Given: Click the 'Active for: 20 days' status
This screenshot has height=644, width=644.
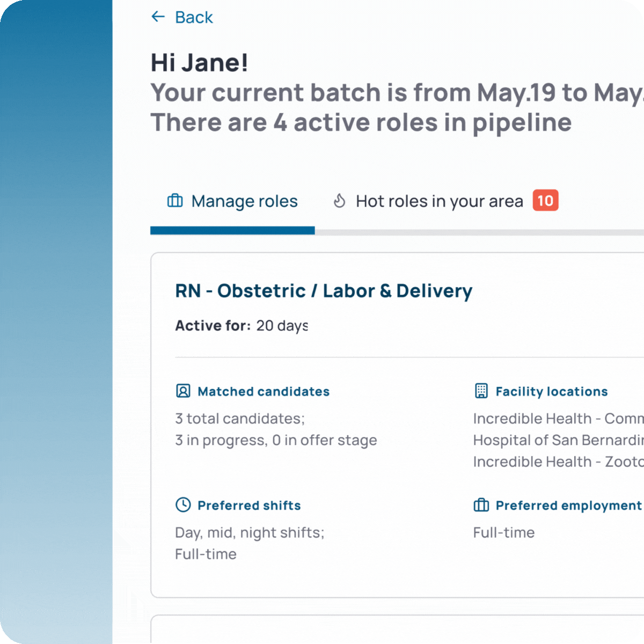Looking at the screenshot, I should click(x=241, y=326).
